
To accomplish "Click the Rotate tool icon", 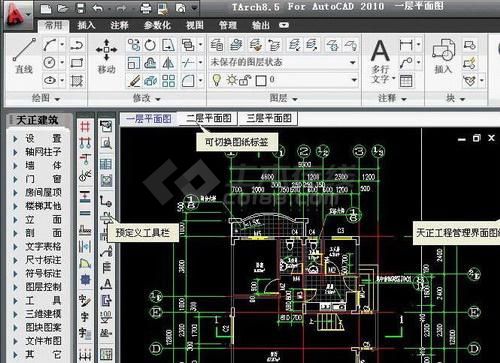I will (150, 45).
